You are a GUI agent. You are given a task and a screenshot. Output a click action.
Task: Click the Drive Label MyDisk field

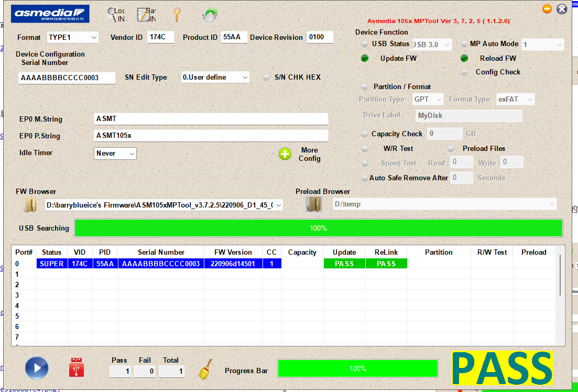point(469,115)
